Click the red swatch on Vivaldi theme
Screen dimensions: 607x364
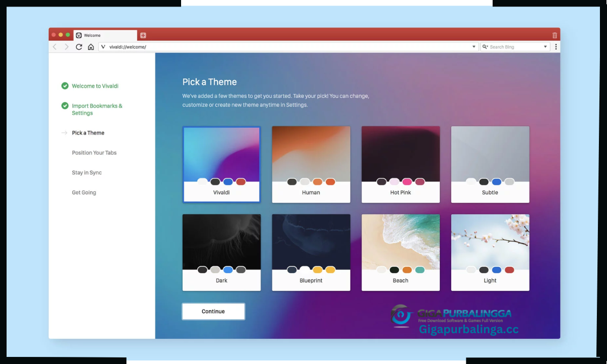(x=241, y=182)
